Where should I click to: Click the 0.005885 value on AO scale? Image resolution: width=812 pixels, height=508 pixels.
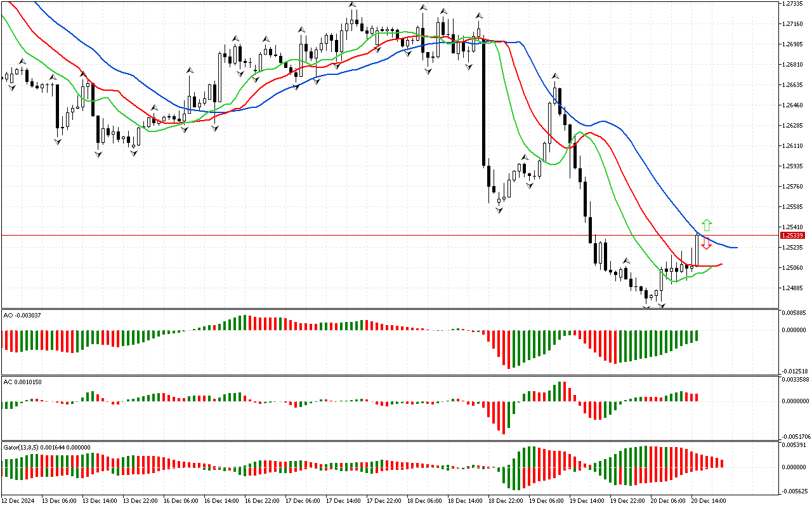795,313
